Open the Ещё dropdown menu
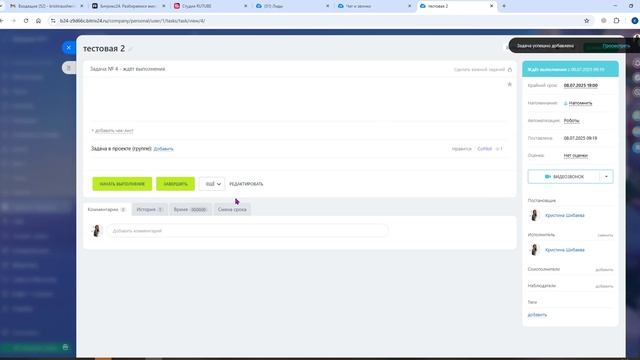The image size is (640, 360). point(212,184)
